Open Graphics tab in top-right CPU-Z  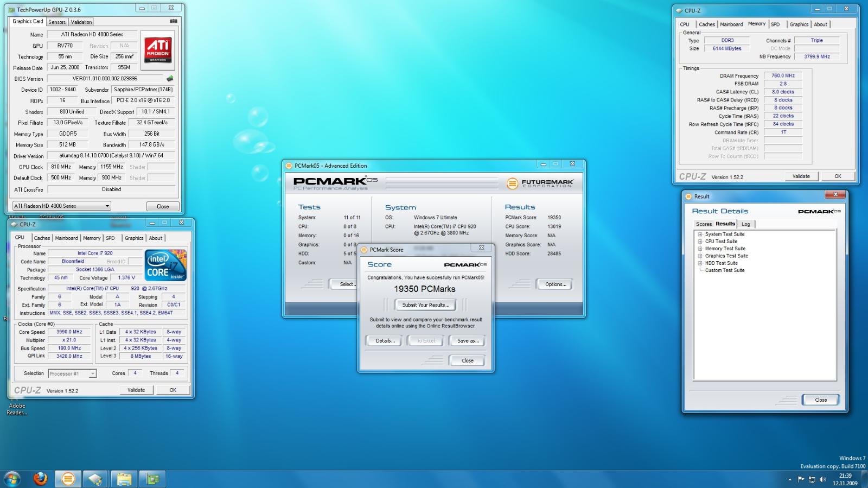pyautogui.click(x=799, y=24)
